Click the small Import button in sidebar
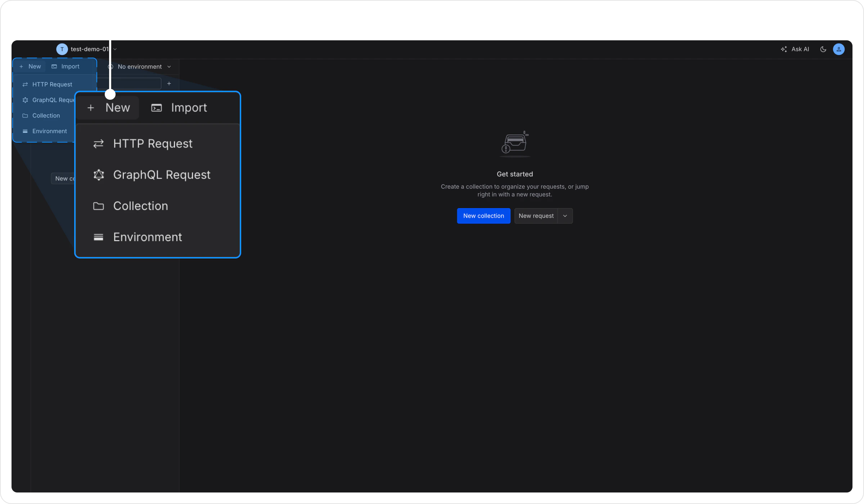 66,67
